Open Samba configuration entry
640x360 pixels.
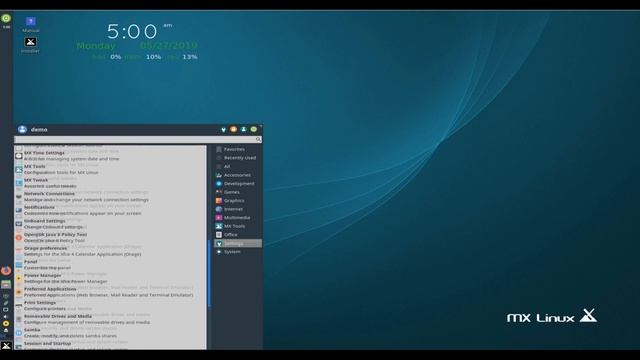pyautogui.click(x=110, y=333)
